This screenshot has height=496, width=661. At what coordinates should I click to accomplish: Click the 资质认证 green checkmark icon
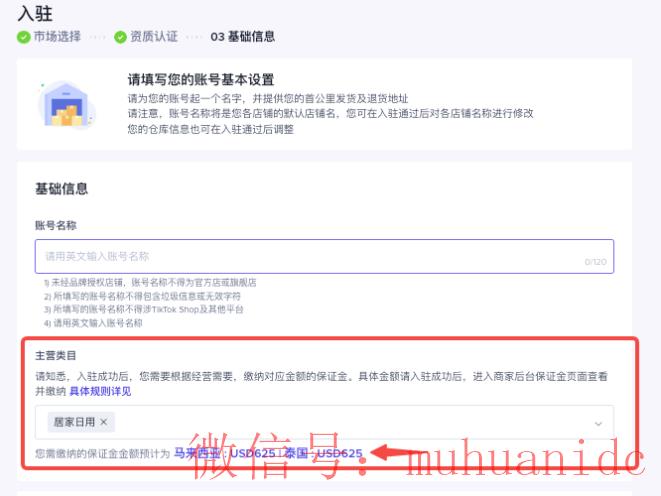120,37
